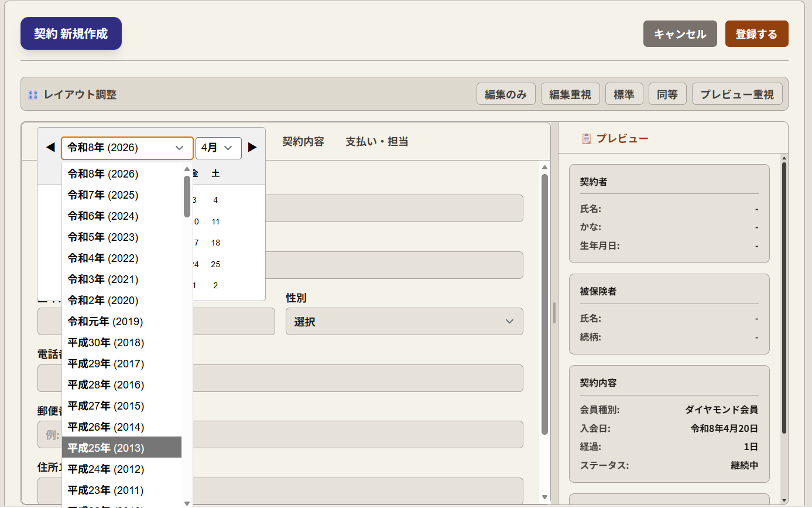
Task: Switch layout to プレビュー重視
Action: 736,94
